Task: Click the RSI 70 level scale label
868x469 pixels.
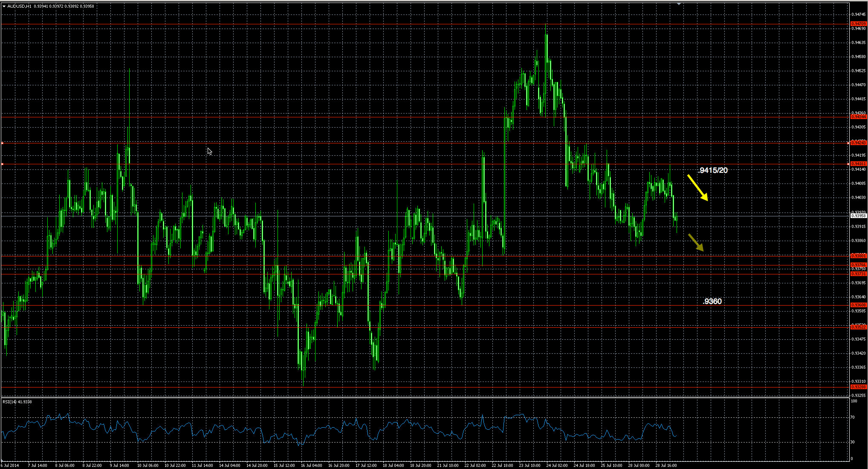Action: click(853, 417)
